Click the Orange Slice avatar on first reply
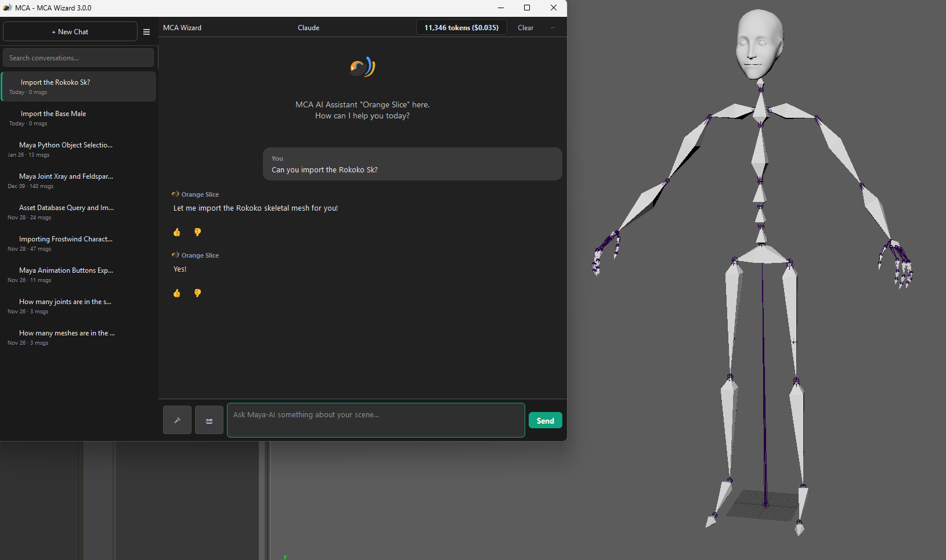Viewport: 946px width, 560px height. (175, 194)
